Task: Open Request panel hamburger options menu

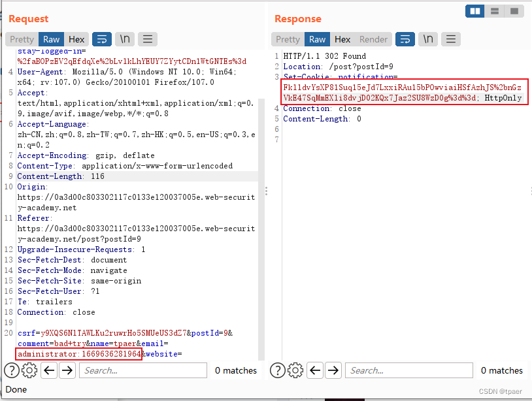Action: 148,39
